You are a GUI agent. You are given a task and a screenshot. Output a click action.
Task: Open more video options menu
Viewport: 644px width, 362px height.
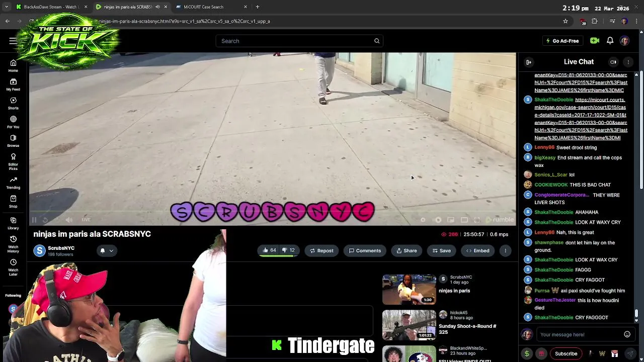point(505,250)
